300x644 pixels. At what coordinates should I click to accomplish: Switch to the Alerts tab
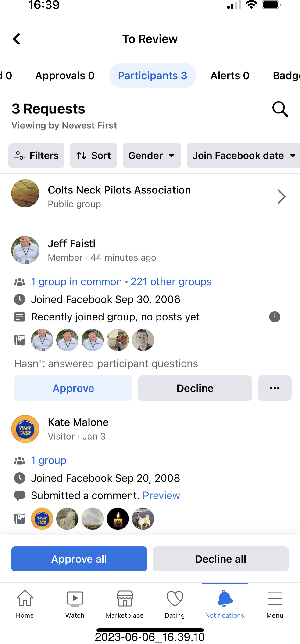tap(230, 76)
